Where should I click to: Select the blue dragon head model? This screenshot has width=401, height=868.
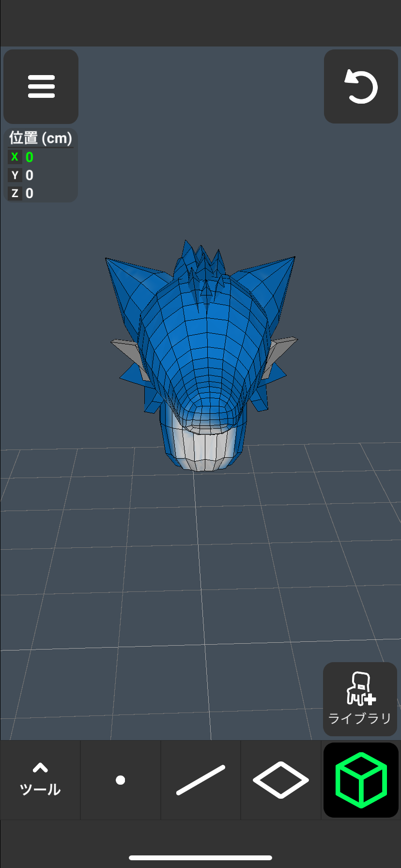click(x=203, y=356)
